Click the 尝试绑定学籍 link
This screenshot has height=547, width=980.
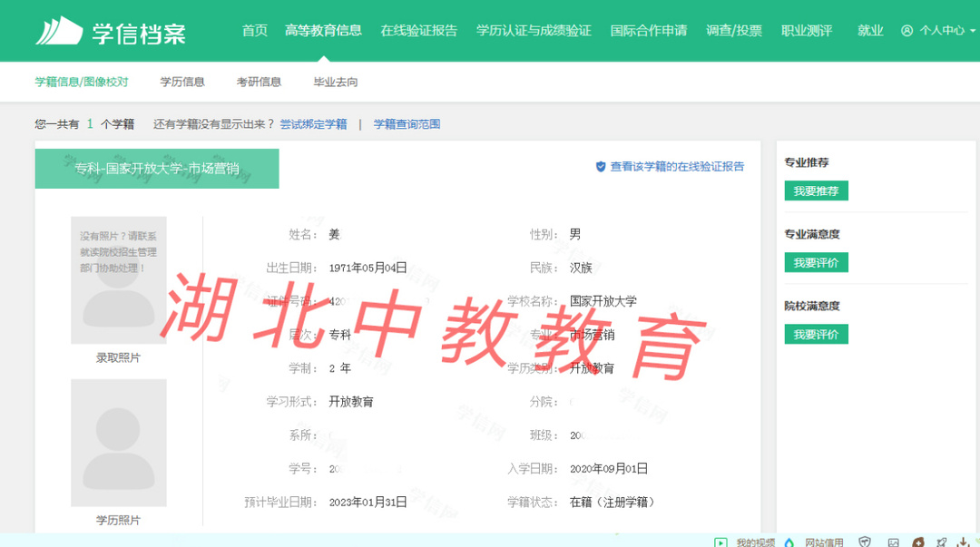[x=313, y=124]
